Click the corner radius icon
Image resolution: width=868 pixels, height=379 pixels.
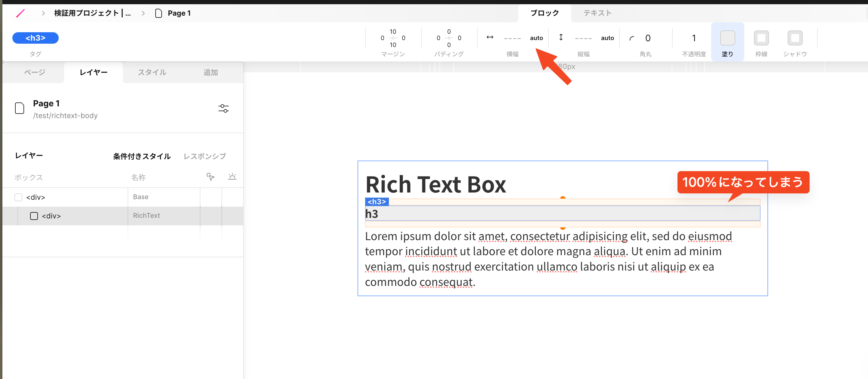632,38
